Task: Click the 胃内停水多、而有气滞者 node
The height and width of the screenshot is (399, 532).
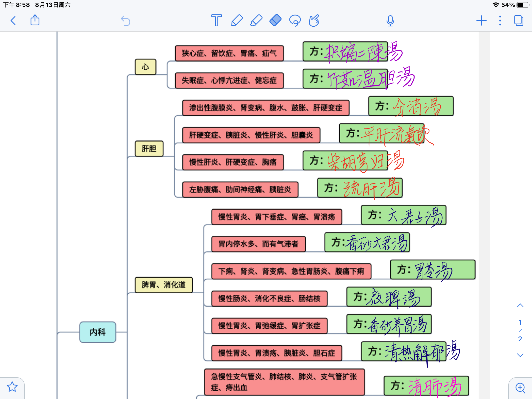Action: pos(258,244)
